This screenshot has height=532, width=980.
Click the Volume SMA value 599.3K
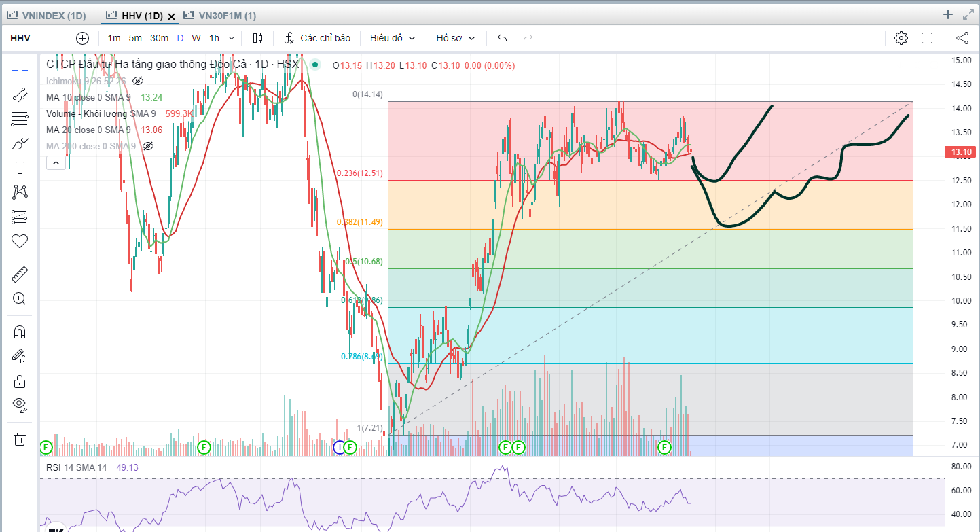coord(180,113)
